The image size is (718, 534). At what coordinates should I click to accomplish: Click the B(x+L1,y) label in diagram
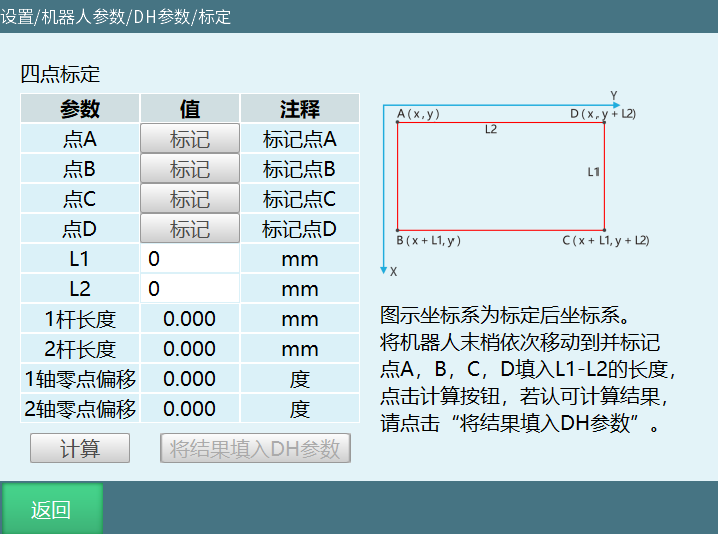pos(429,240)
